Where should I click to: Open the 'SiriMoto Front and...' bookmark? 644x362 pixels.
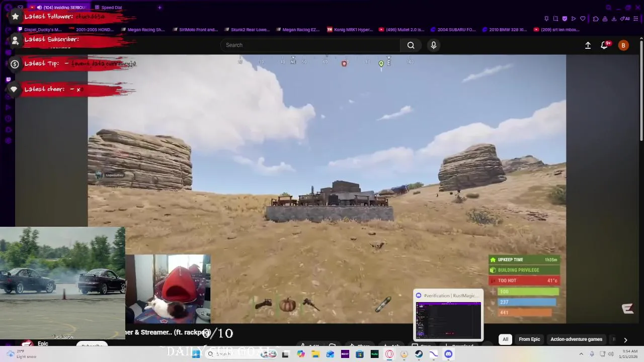(x=195, y=30)
